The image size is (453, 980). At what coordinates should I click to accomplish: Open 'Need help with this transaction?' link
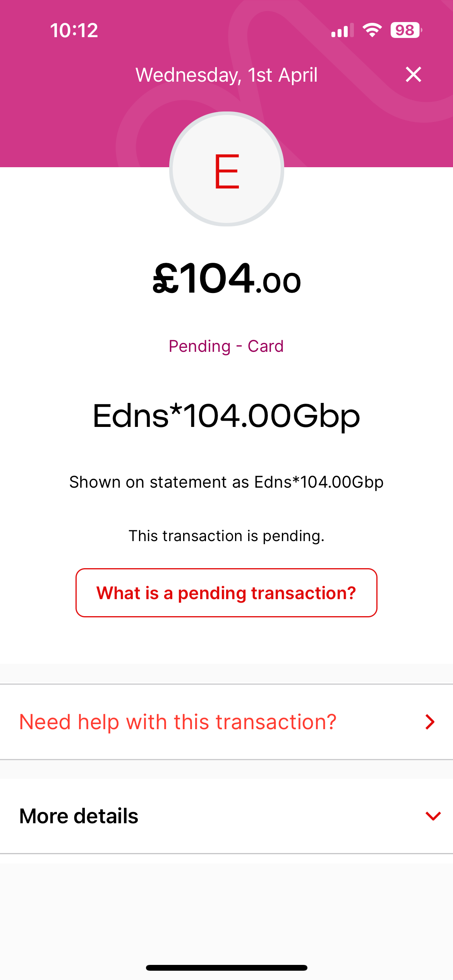[x=178, y=722]
